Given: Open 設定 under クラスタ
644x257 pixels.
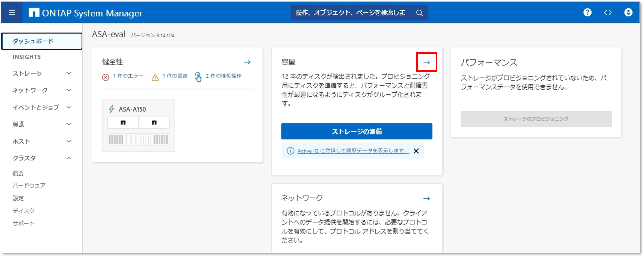Looking at the screenshot, I should coord(18,198).
